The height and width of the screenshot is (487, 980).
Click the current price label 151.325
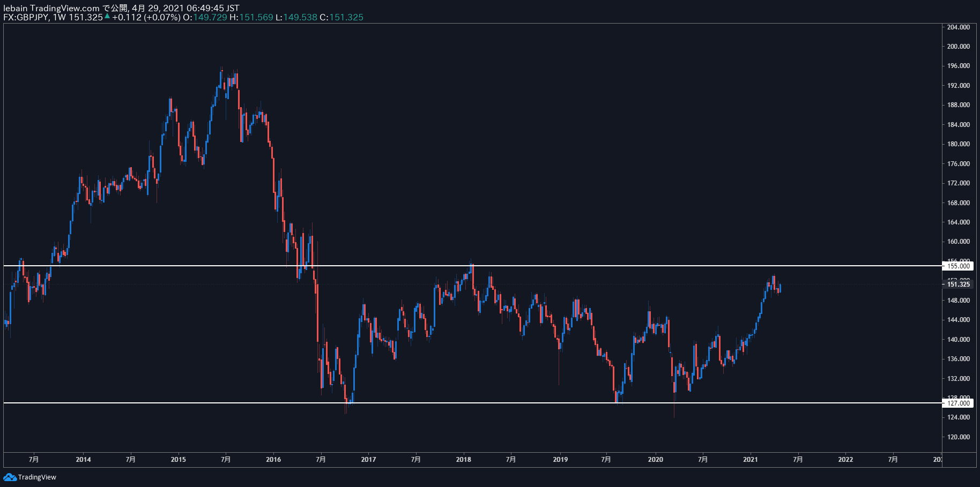click(x=958, y=284)
